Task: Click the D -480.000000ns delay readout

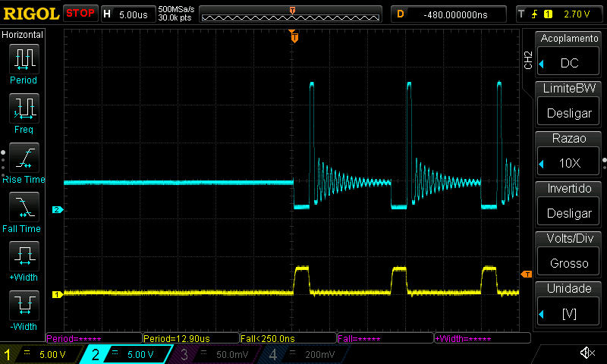Action: coord(448,14)
